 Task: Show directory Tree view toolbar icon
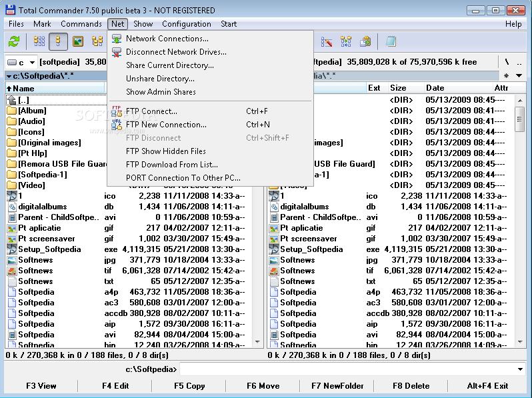[97, 41]
